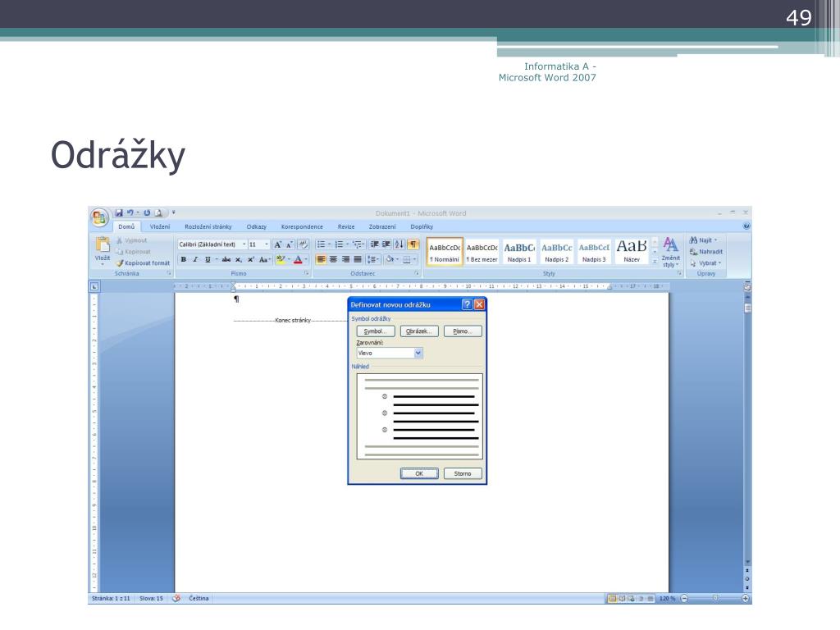This screenshot has width=840, height=630.
Task: Apply Nadpis 1 style
Action: 519,252
